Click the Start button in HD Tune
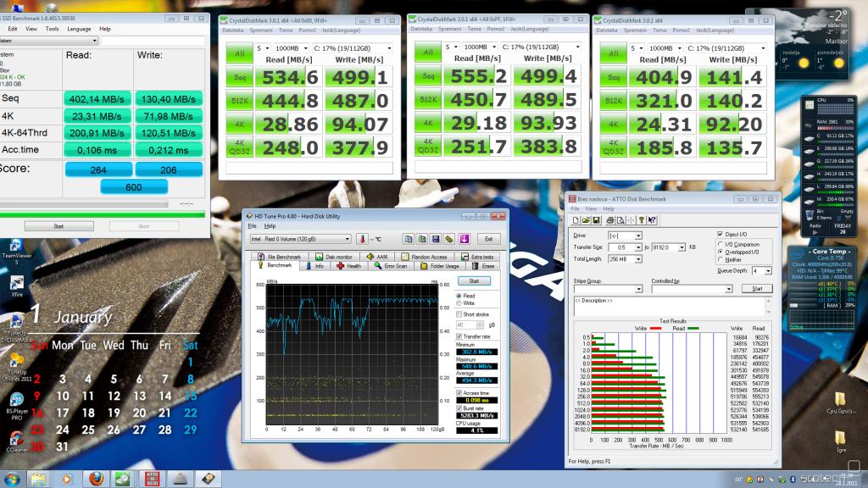868x488 pixels. (475, 281)
